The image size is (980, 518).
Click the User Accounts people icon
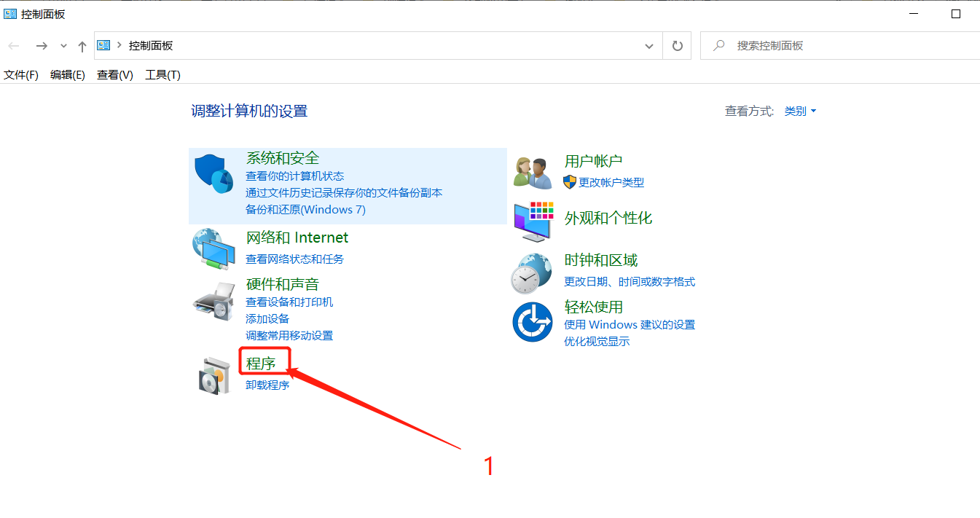click(x=533, y=173)
